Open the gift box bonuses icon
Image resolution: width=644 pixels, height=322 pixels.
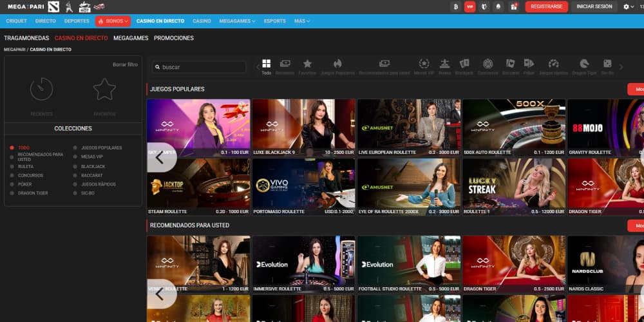click(x=513, y=6)
